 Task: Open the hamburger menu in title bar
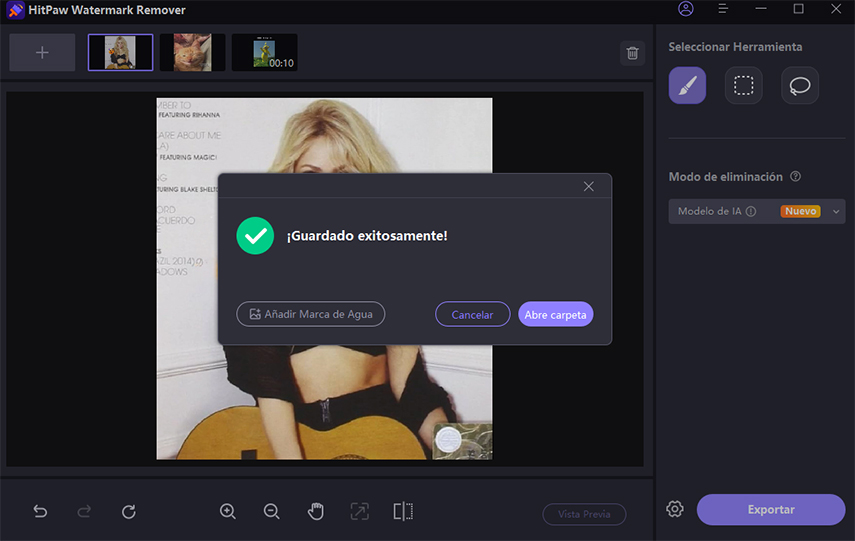pos(723,9)
